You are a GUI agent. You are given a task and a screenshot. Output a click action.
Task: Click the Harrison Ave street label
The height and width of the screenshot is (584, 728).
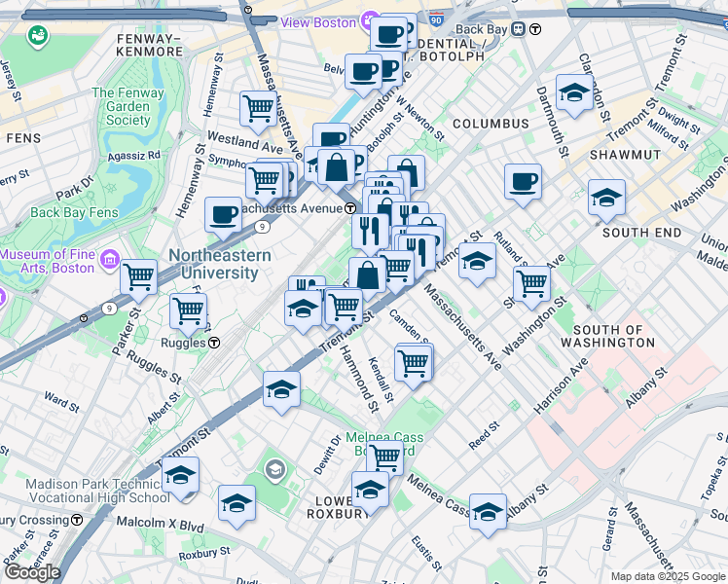561,386
